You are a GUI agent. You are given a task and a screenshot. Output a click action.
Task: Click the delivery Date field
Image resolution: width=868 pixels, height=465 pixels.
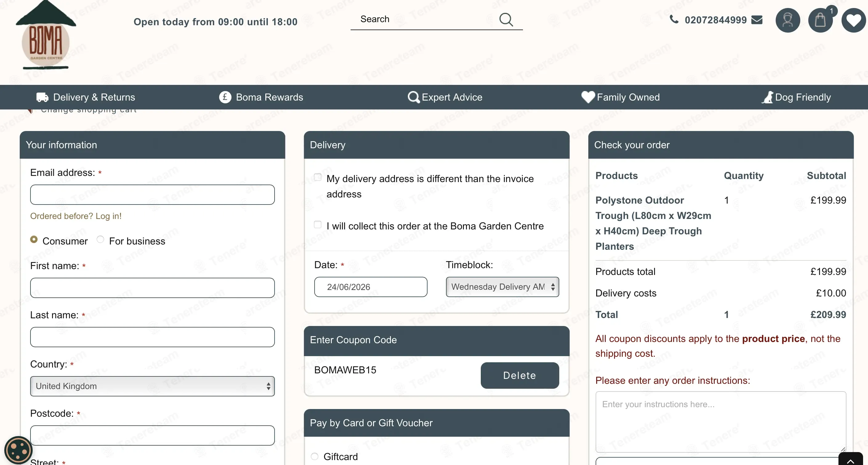point(371,287)
